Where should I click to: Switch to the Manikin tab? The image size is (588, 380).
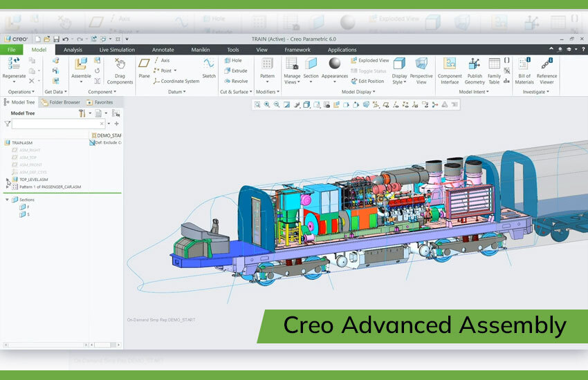200,50
